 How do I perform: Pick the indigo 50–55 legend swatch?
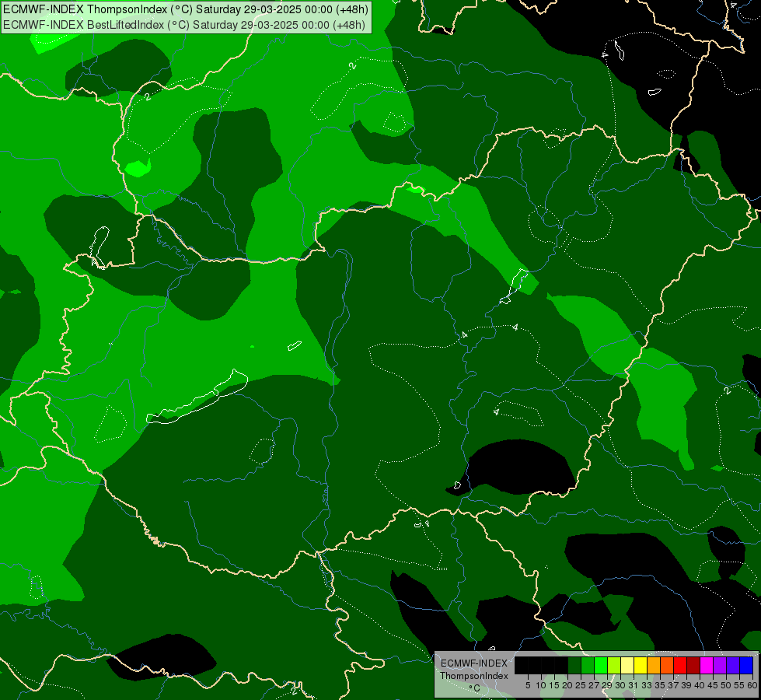point(733,665)
